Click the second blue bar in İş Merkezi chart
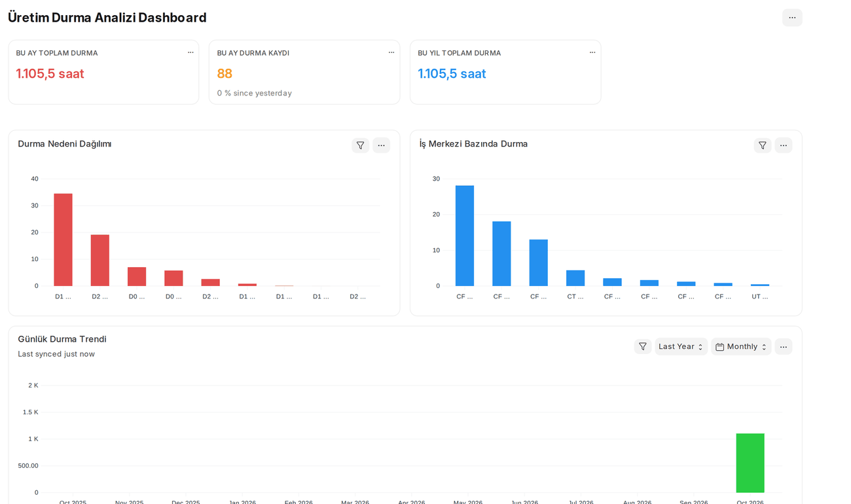The height and width of the screenshot is (504, 851). (501, 254)
